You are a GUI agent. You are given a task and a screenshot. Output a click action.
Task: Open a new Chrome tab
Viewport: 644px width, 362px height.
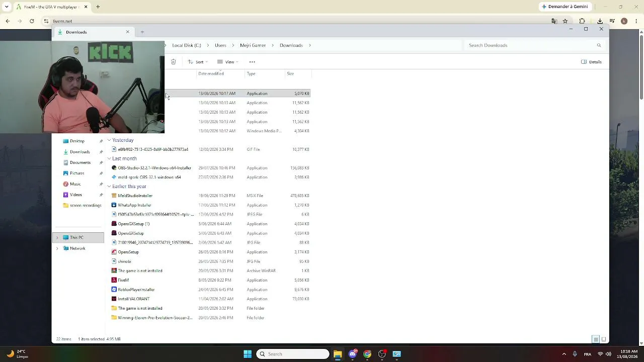point(98,7)
